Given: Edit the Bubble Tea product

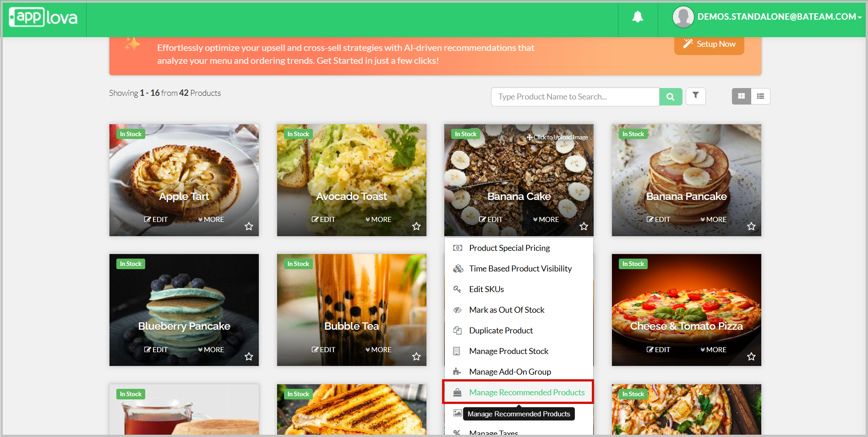Looking at the screenshot, I should 323,350.
